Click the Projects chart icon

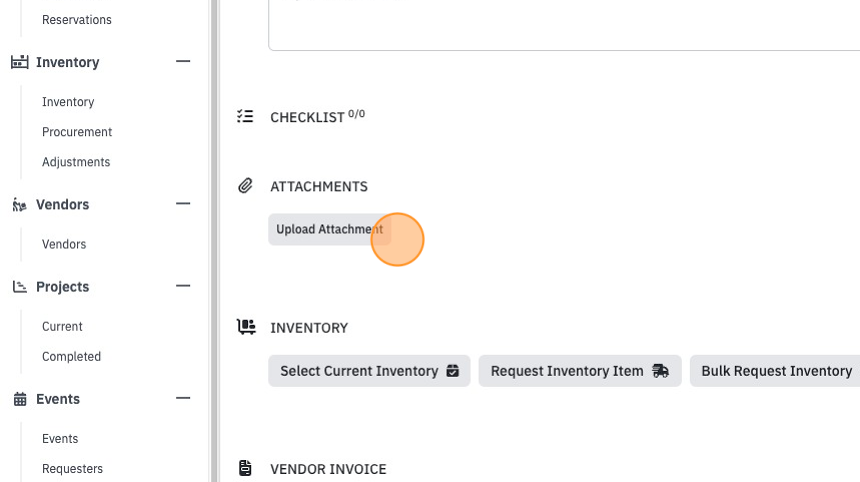point(20,287)
